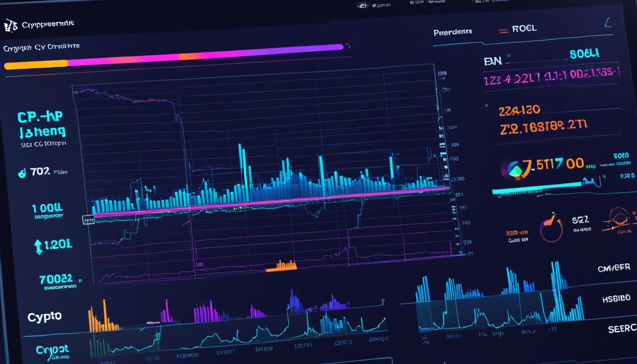Screen dimensions: 637x364
Task: Click the orange 22A120 value
Action: [x=519, y=110]
